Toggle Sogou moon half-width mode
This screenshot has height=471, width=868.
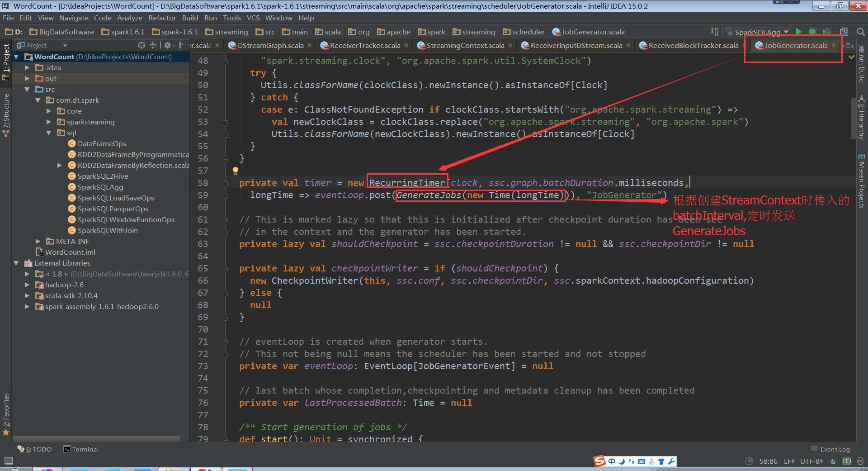622,461
